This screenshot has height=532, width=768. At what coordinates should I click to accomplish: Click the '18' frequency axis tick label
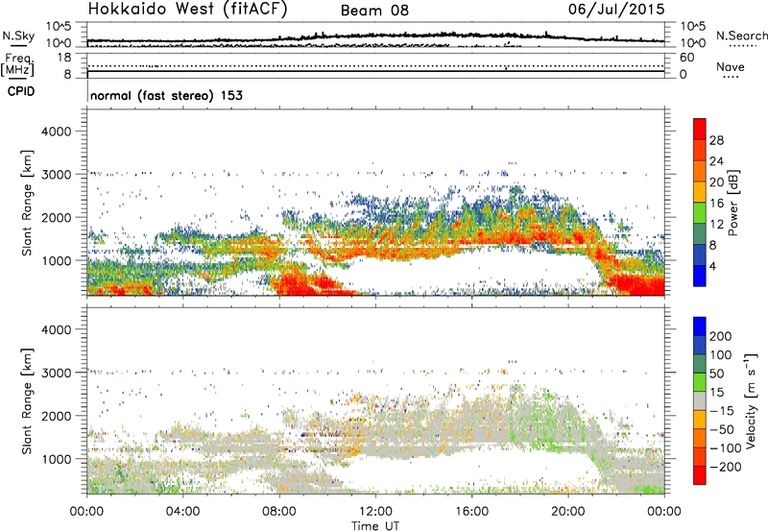(x=64, y=58)
